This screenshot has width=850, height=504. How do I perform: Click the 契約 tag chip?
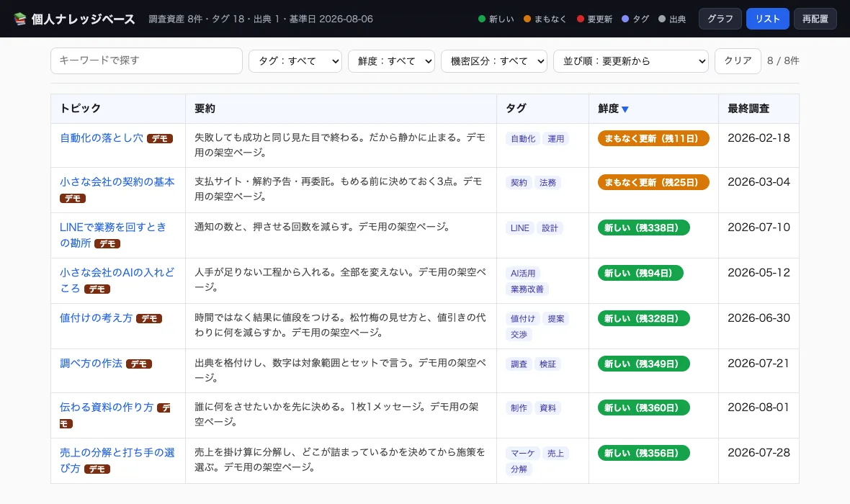[519, 183]
